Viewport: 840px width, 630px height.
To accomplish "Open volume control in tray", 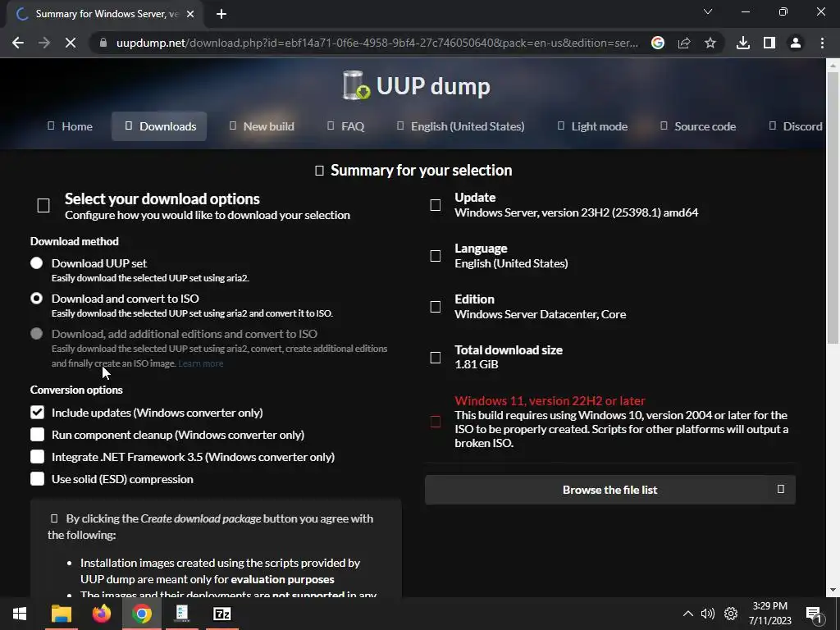I will coord(708,614).
